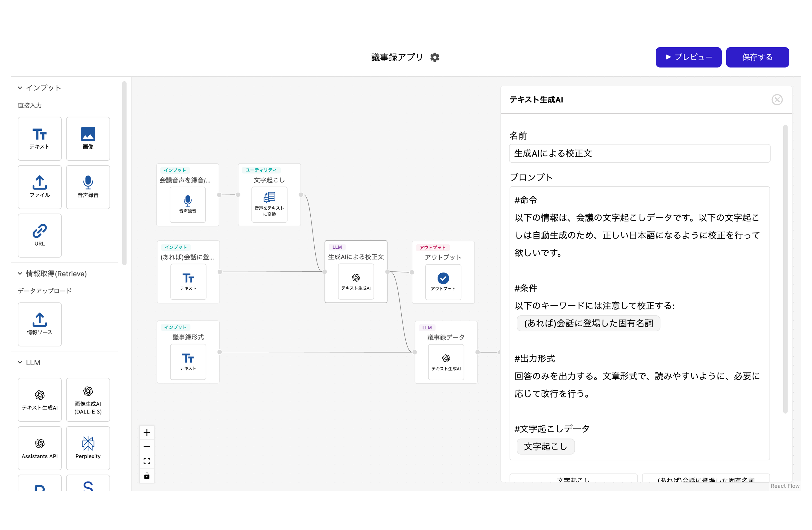Screen dimensions: 812x530
Task: Click the fit view canvas control
Action: 147,461
